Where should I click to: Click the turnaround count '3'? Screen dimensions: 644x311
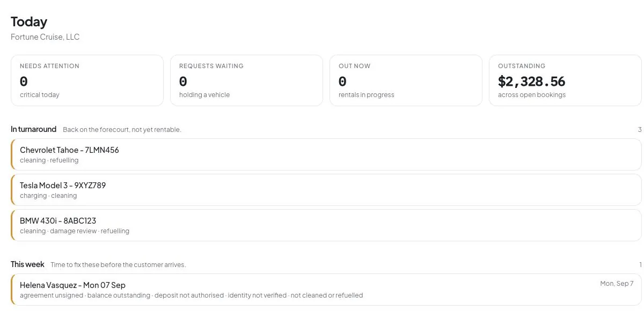coord(640,130)
